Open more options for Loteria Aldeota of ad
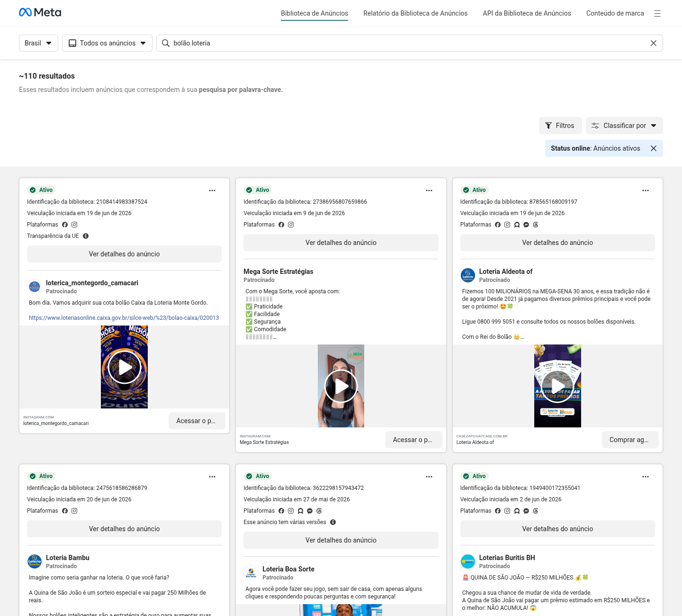Screen dimensions: 682x616 [x=646, y=190]
